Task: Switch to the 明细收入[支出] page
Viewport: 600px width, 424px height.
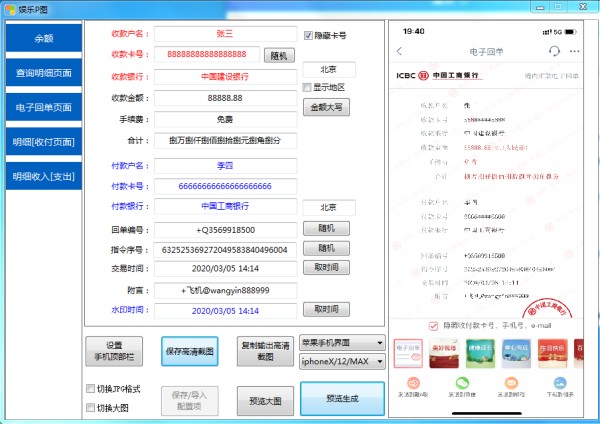Action: (44, 176)
